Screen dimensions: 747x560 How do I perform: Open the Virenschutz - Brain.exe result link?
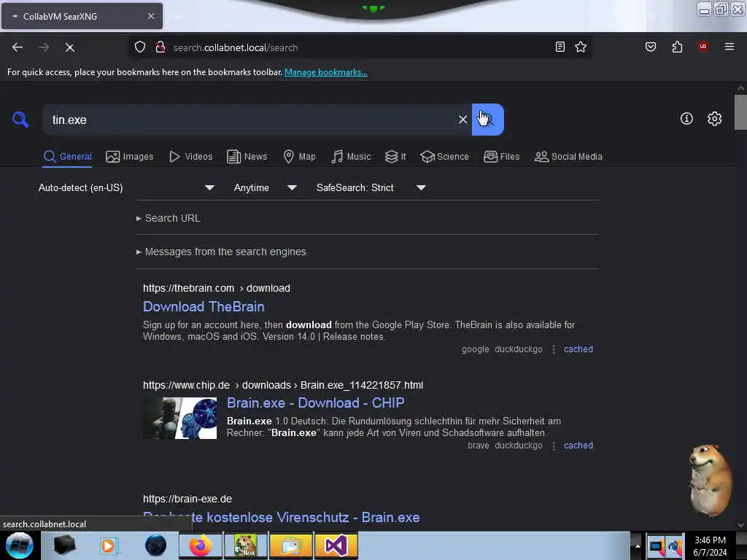coord(281,518)
